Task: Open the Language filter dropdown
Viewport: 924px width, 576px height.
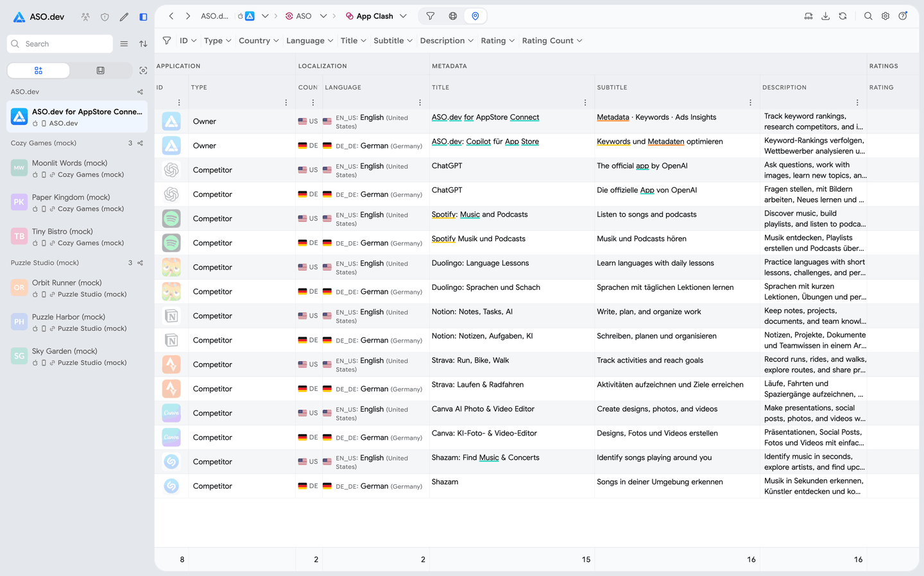Action: pyautogui.click(x=310, y=40)
